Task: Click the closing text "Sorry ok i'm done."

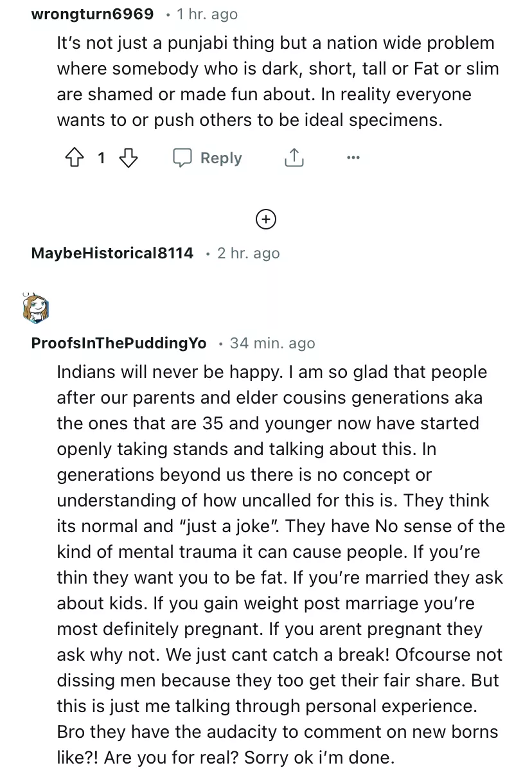Action: 317,758
